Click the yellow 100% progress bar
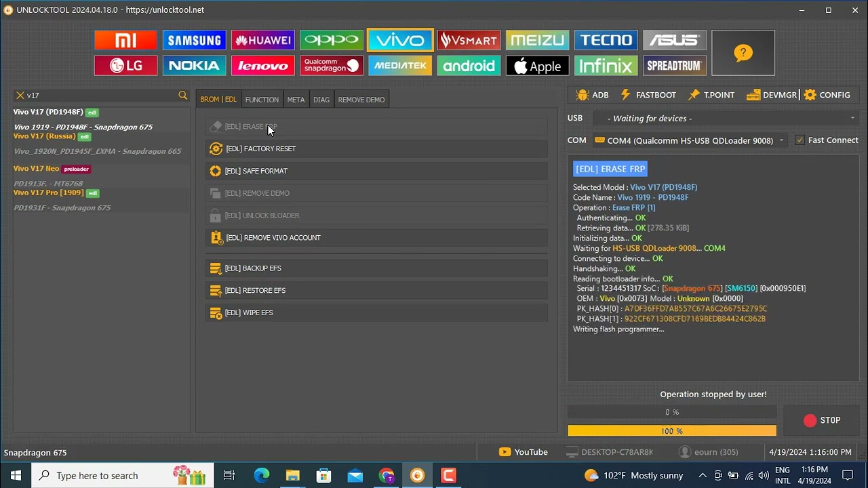This screenshot has width=868, height=488. tap(672, 431)
